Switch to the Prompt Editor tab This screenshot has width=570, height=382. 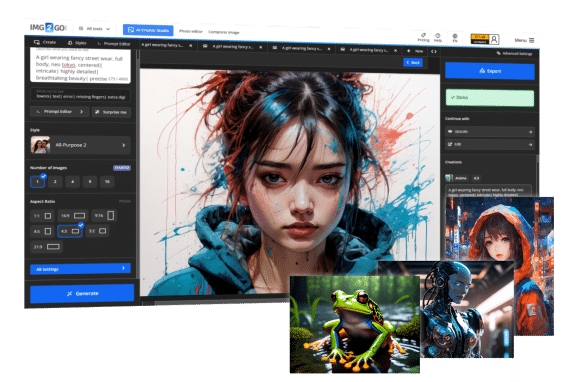[x=114, y=44]
